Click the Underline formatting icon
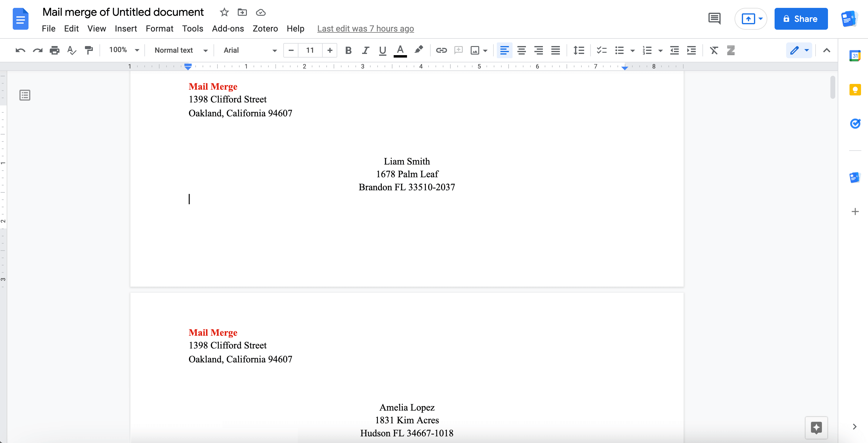Image resolution: width=868 pixels, height=443 pixels. tap(382, 50)
